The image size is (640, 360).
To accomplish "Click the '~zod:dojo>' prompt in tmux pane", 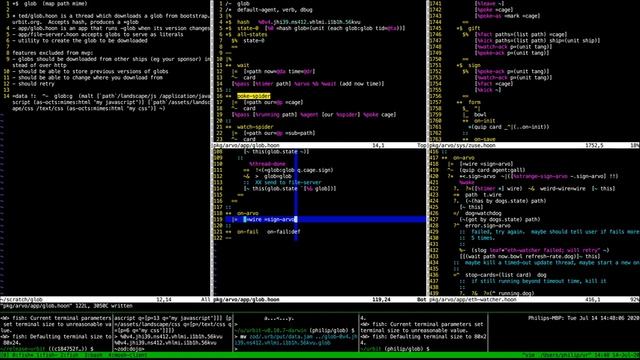I will [129, 349].
